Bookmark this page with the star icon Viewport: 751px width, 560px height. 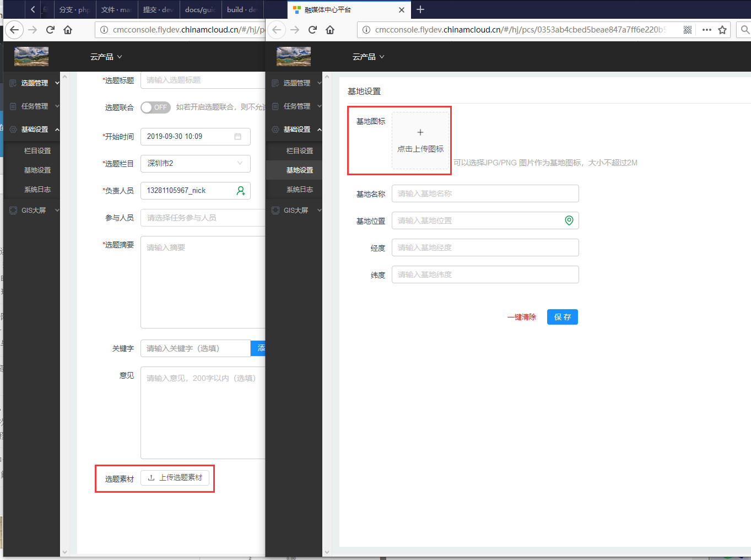tap(722, 30)
